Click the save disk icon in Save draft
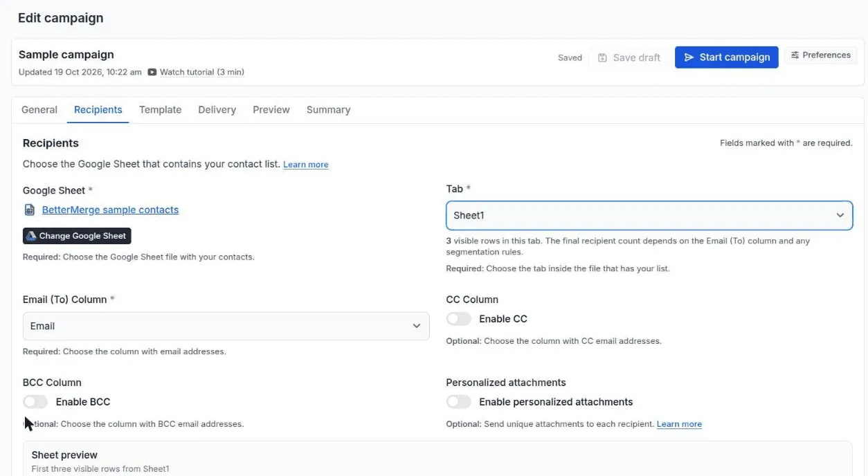Screen dimensions: 868x476 [602, 57]
